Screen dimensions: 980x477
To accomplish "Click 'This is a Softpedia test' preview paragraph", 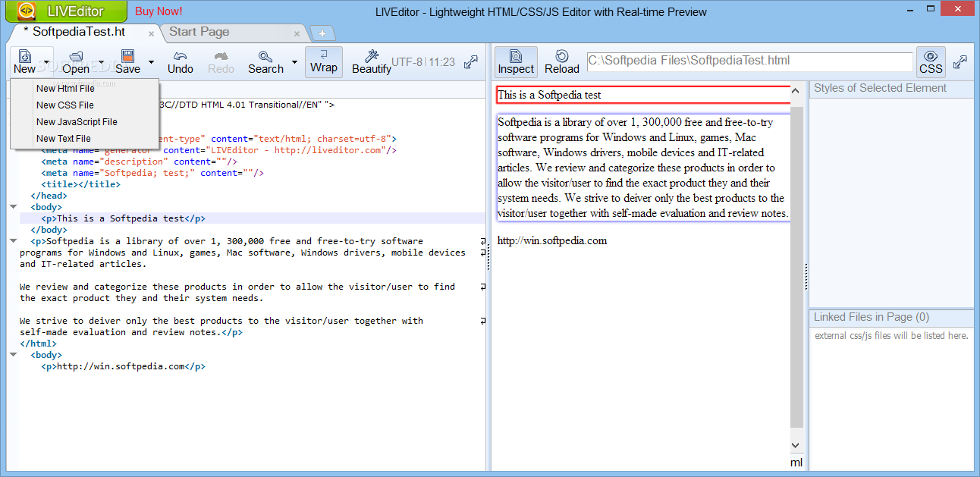I will pyautogui.click(x=643, y=95).
